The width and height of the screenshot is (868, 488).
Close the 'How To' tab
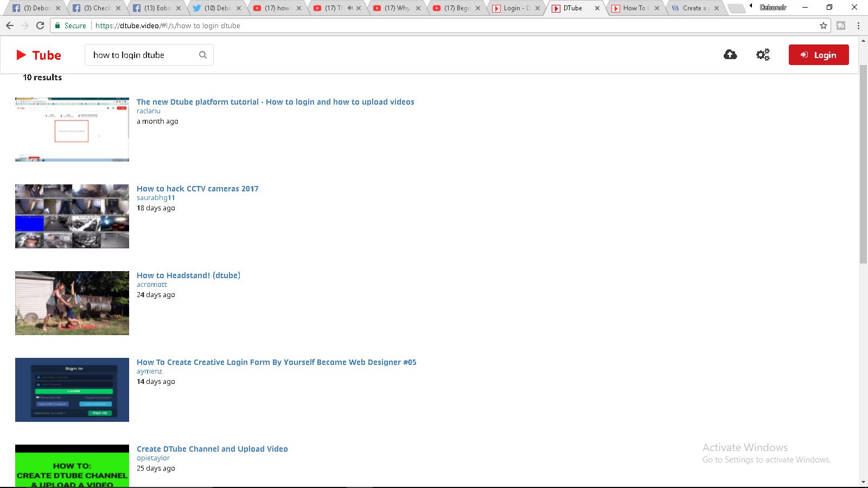click(657, 8)
